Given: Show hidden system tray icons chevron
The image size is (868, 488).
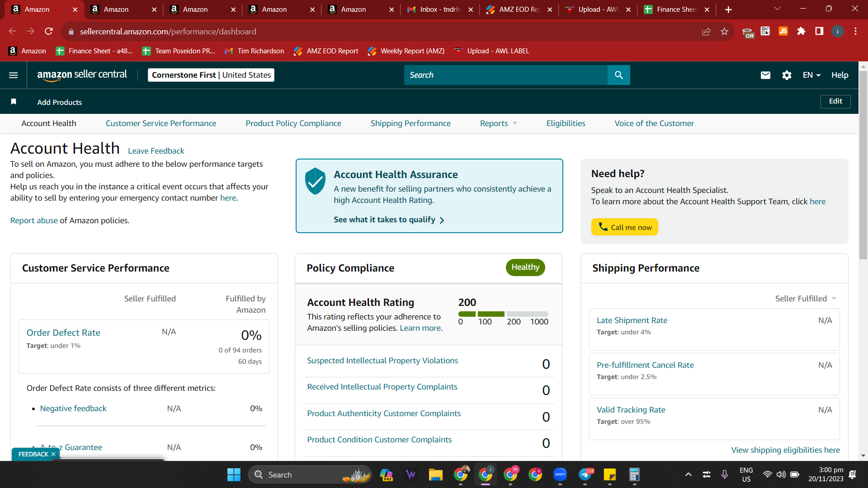Looking at the screenshot, I should point(688,474).
